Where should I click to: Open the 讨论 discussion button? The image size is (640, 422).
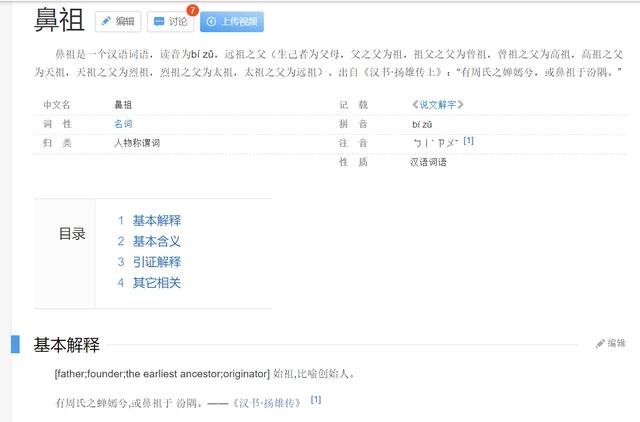pos(170,21)
